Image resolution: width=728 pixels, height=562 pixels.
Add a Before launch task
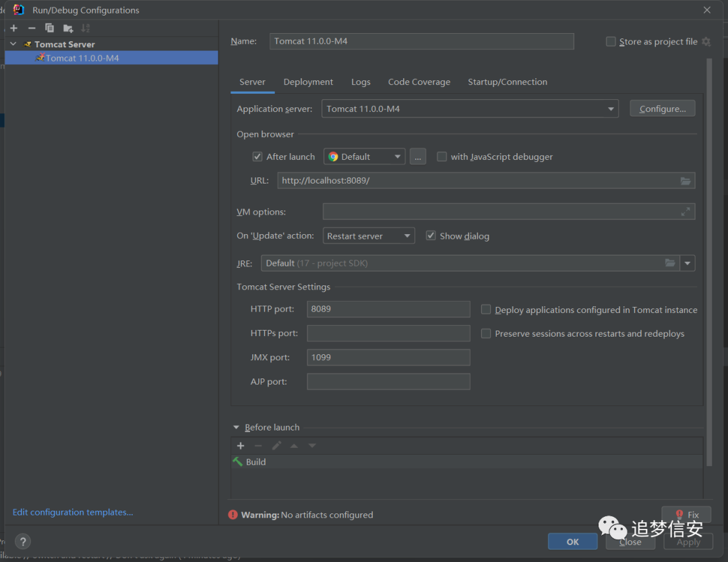(x=241, y=446)
